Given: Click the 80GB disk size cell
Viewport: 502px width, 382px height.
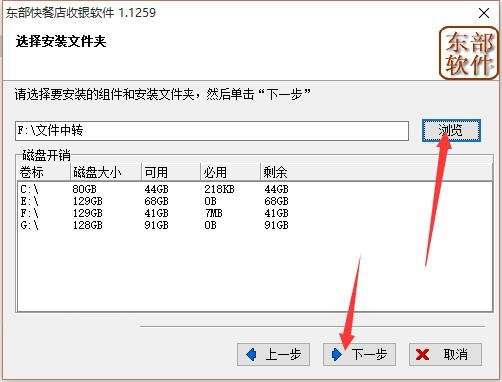Looking at the screenshot, I should (x=84, y=189).
